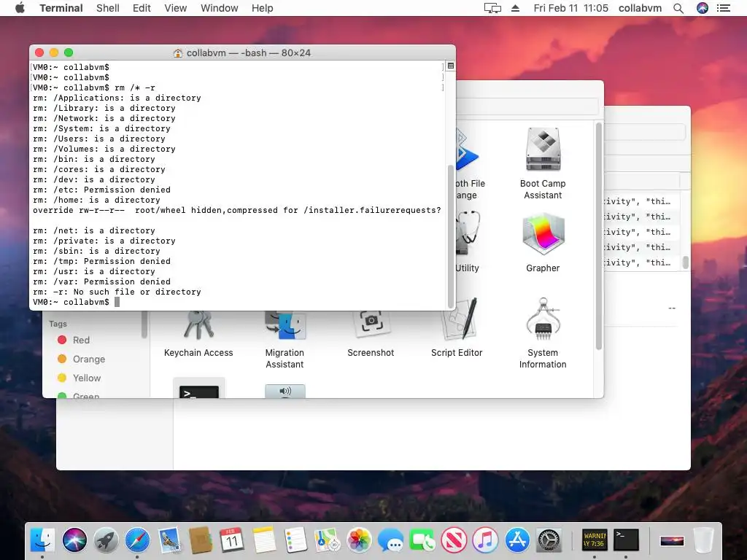Click the 'rm: /tmp: Permission denied' line
This screenshot has width=747, height=560.
pos(101,262)
